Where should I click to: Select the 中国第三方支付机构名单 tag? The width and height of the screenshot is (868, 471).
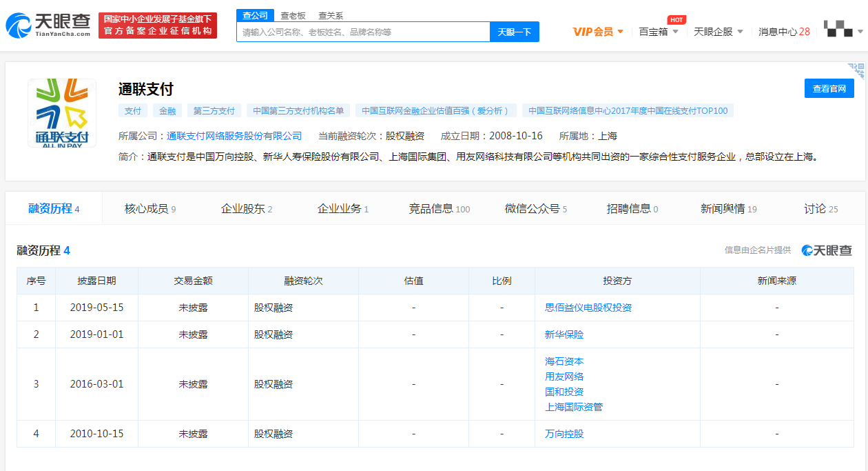click(298, 110)
